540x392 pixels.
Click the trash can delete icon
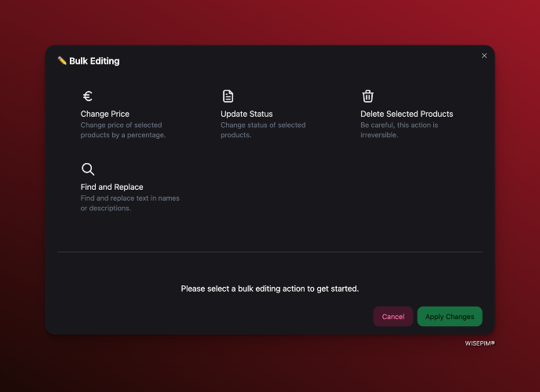(x=368, y=96)
